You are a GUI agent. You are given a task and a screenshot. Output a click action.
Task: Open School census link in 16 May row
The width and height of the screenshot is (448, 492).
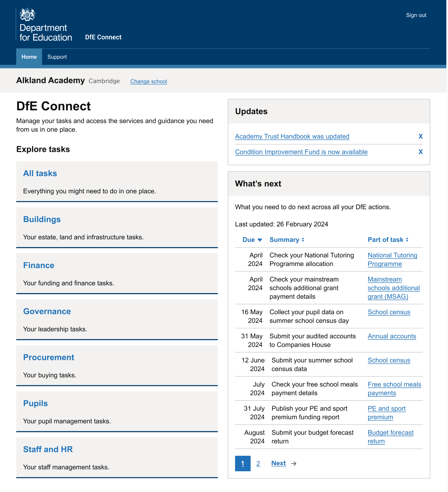pyautogui.click(x=389, y=312)
